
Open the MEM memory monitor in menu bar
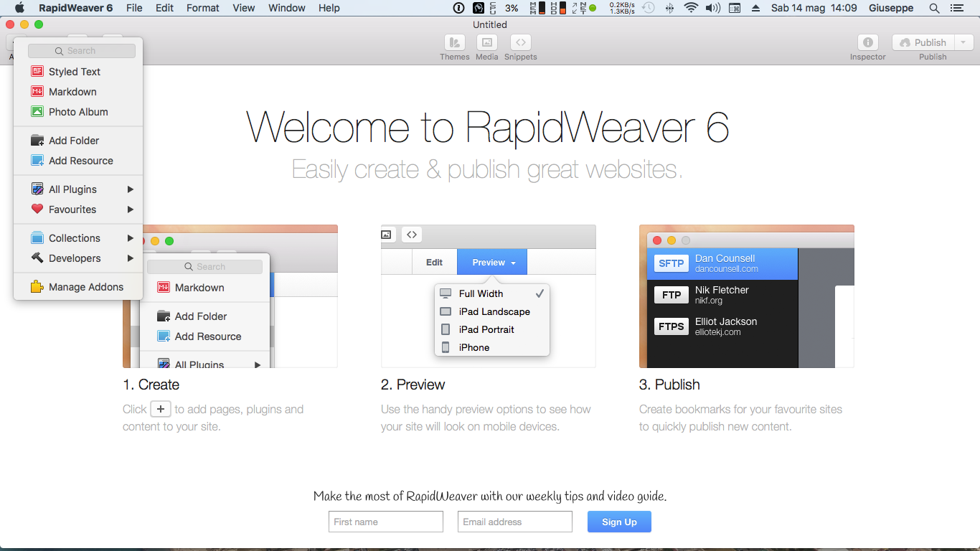tap(536, 8)
